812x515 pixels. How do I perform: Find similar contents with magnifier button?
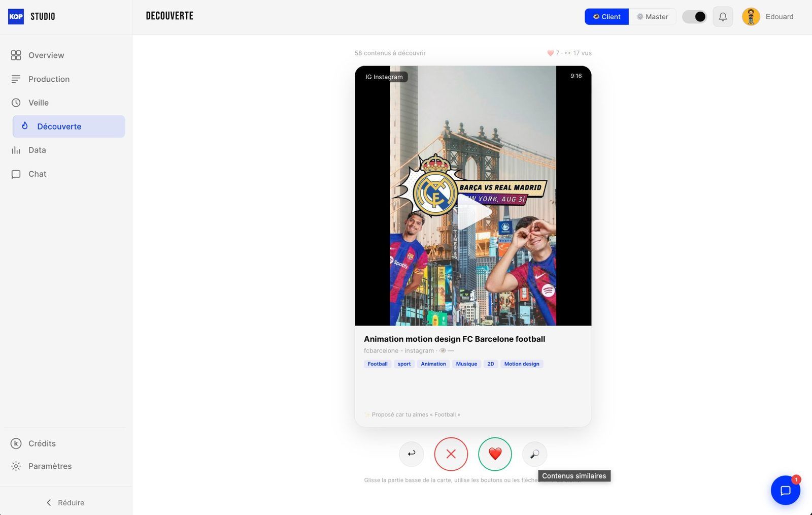click(535, 454)
